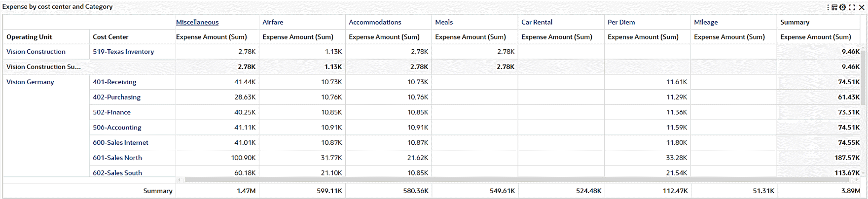Open the Vision Germany operating unit link

tap(30, 82)
